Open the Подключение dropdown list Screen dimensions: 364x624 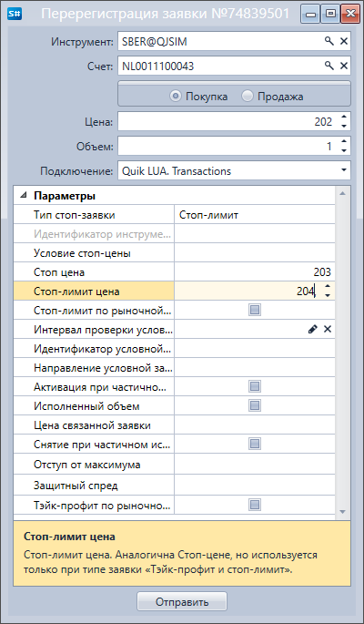tap(343, 170)
